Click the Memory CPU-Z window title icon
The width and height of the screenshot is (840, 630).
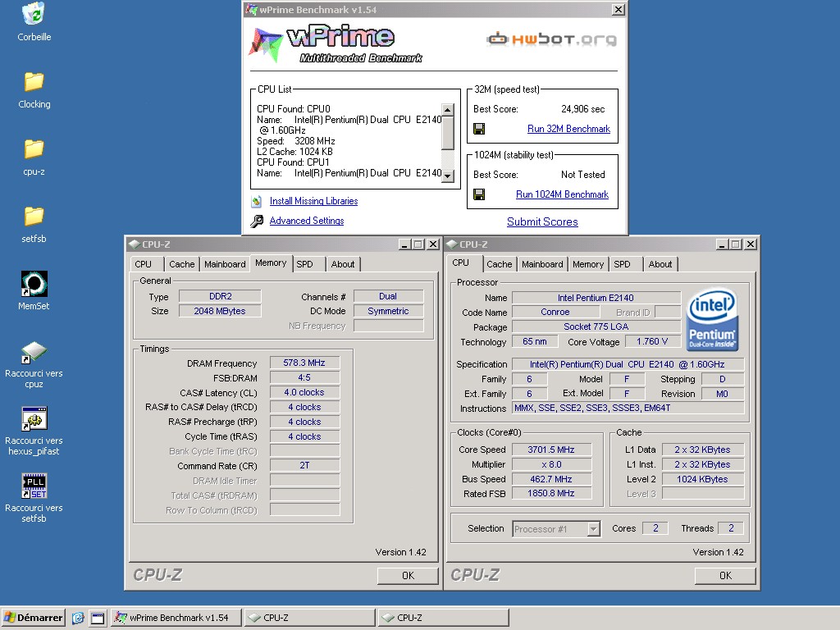pos(134,244)
